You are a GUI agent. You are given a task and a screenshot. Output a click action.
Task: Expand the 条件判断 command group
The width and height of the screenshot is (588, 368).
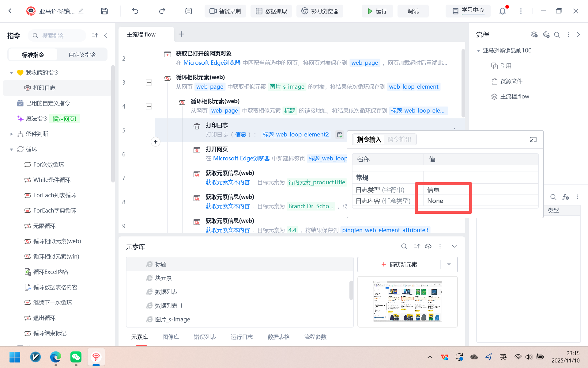(x=11, y=134)
